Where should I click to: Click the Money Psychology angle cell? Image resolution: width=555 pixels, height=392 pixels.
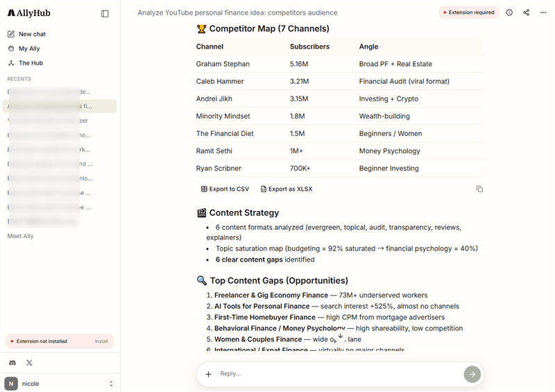pyautogui.click(x=389, y=151)
